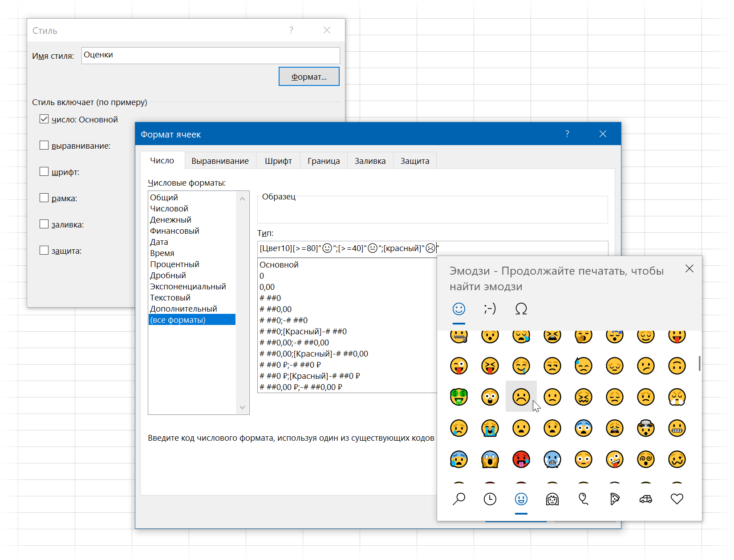Select the Число tab
Viewport: 734px width, 560px height.
[162, 160]
